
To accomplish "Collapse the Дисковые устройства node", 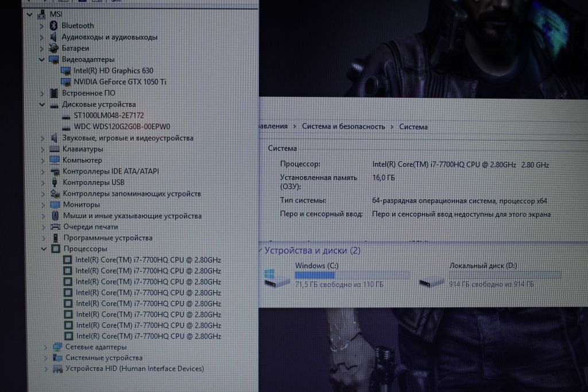I will (x=41, y=104).
